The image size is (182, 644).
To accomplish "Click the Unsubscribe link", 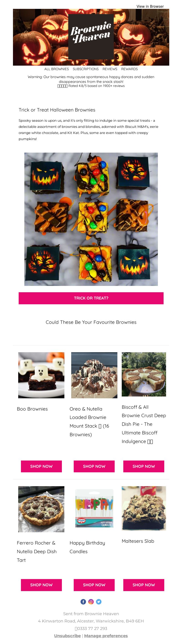I will [67, 636].
